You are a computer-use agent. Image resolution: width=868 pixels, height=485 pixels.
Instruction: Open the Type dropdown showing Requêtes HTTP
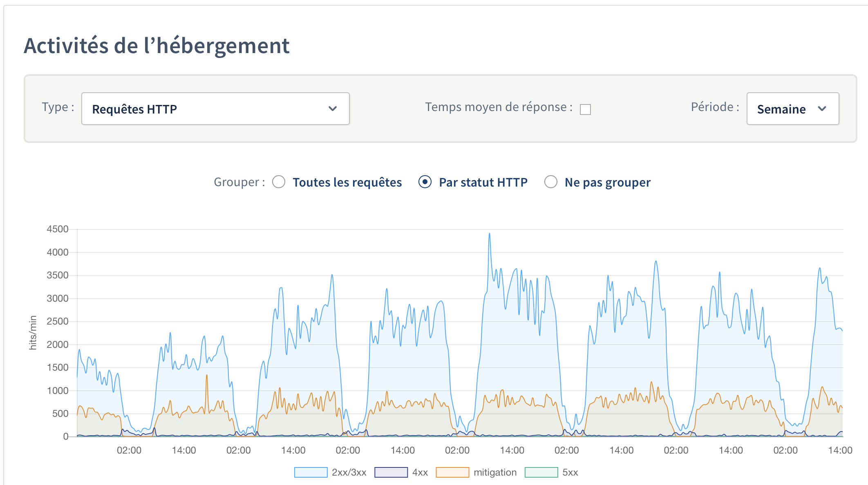tap(215, 109)
